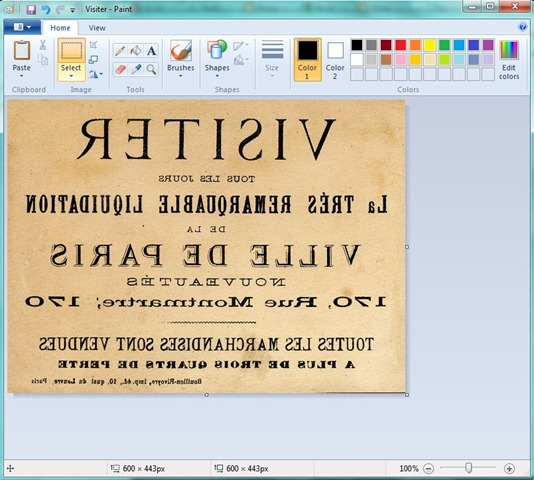
Task: Undo the last action
Action: tap(46, 9)
